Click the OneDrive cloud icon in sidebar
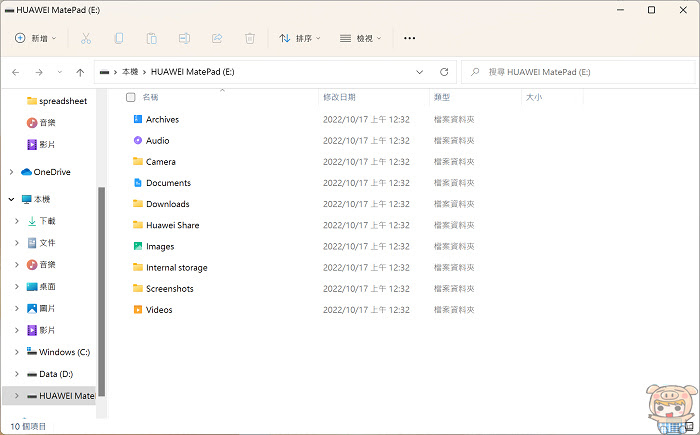 click(26, 172)
